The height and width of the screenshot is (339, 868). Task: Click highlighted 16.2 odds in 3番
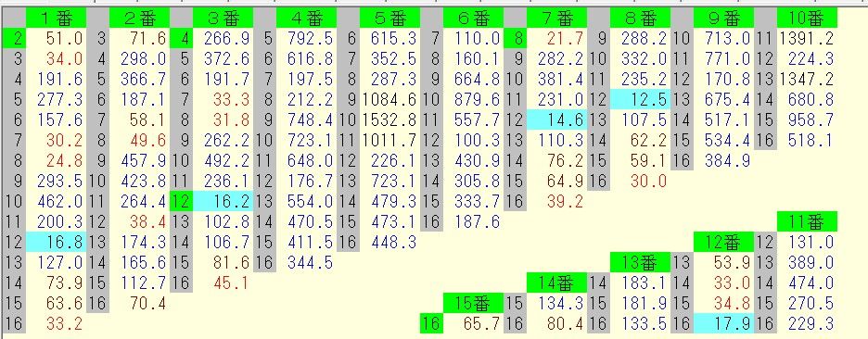(x=223, y=201)
